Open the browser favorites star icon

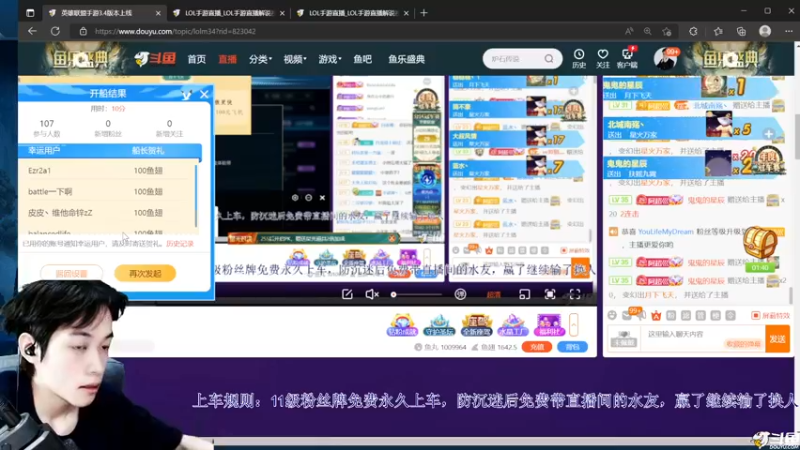coord(718,31)
